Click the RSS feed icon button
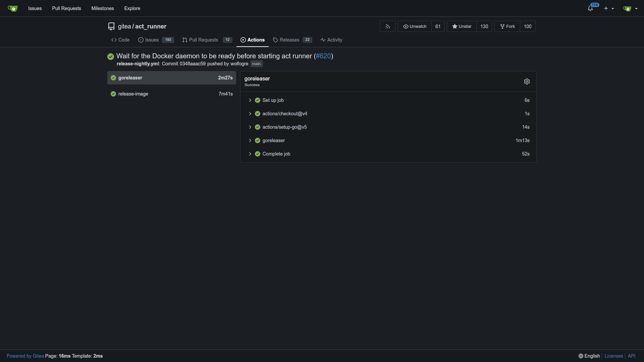The image size is (644, 362). [x=387, y=26]
